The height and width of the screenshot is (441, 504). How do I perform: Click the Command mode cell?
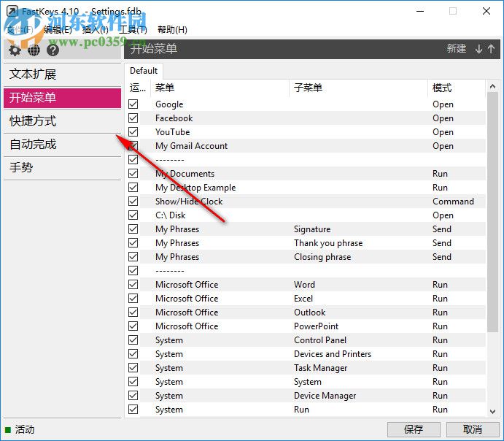pos(453,202)
